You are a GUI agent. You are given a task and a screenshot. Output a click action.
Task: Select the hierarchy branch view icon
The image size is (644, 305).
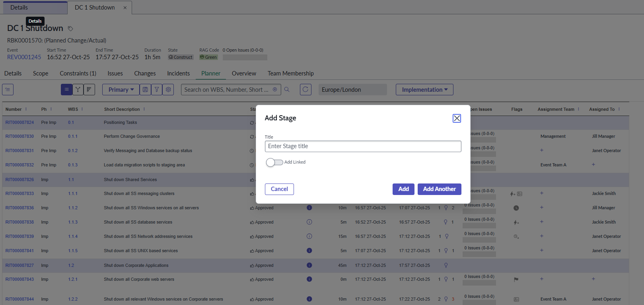78,90
